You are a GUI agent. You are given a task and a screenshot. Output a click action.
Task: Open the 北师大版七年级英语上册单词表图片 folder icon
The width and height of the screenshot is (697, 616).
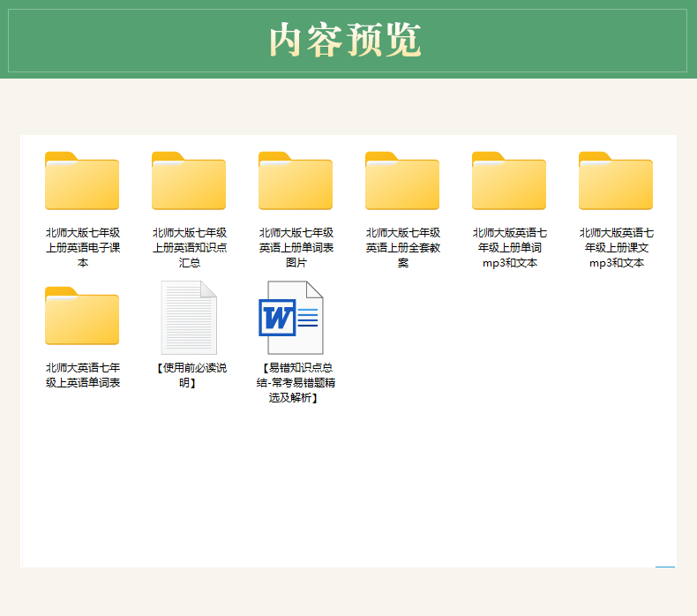(x=296, y=181)
